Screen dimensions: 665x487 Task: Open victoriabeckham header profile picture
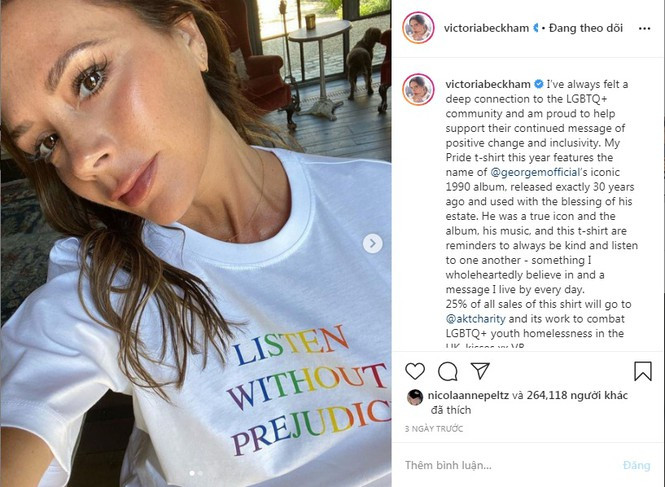coord(418,28)
